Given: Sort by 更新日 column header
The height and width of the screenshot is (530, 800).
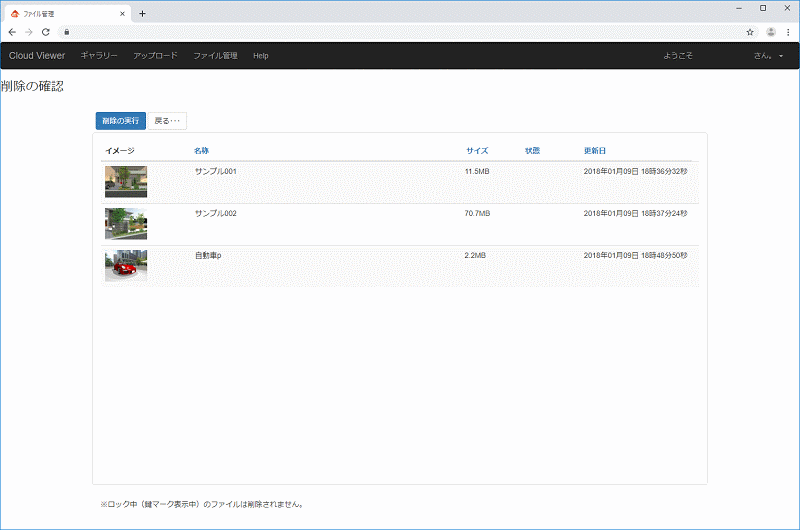Looking at the screenshot, I should pos(595,150).
